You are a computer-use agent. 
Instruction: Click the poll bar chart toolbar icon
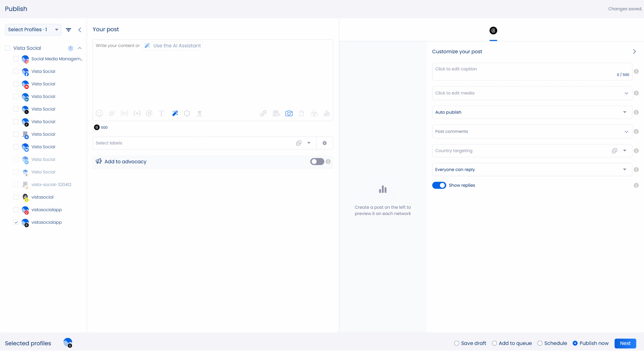(x=326, y=113)
